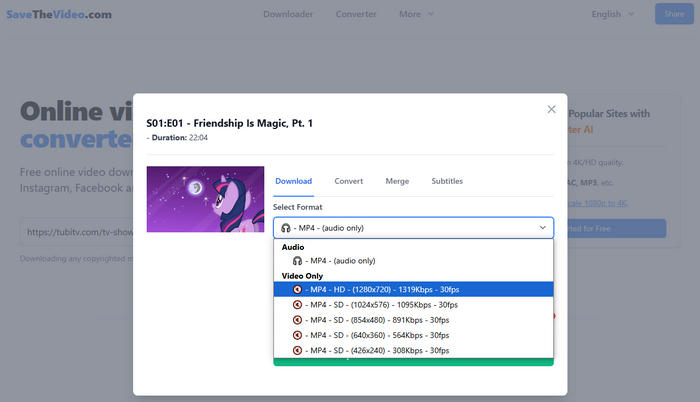Select MP4 SD 640x360 564Kbps option
Viewport: 700px width, 402px height.
pyautogui.click(x=413, y=335)
